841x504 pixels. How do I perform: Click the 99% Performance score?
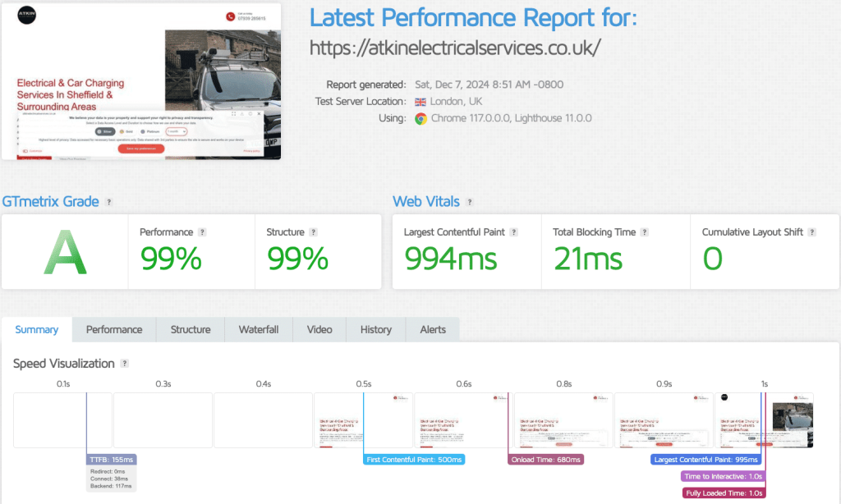pyautogui.click(x=171, y=259)
